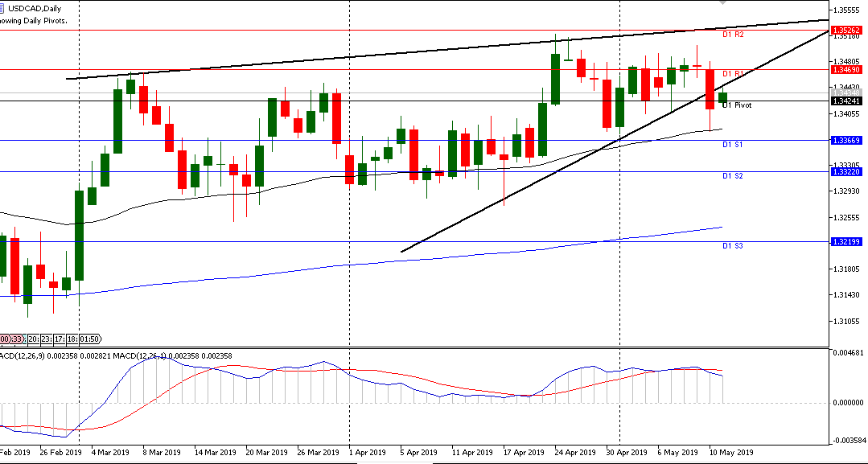Click the 17 Apr 2019 date label
This screenshot has width=868, height=464.
pos(524,453)
